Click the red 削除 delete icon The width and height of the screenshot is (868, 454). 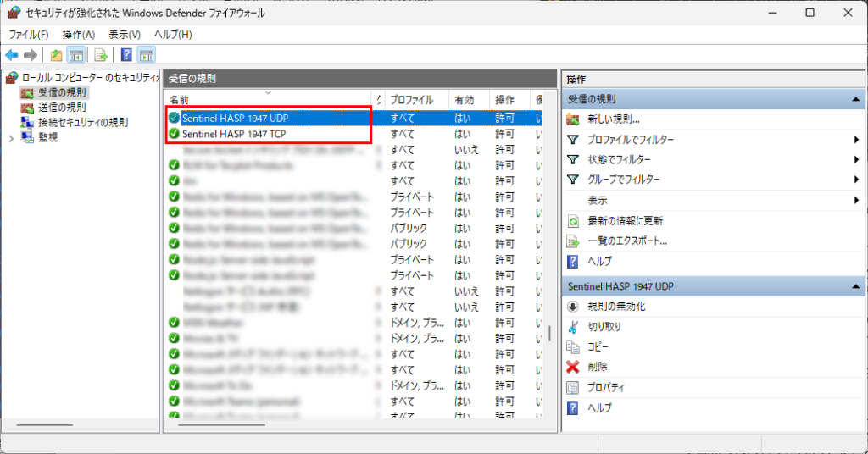pyautogui.click(x=573, y=367)
